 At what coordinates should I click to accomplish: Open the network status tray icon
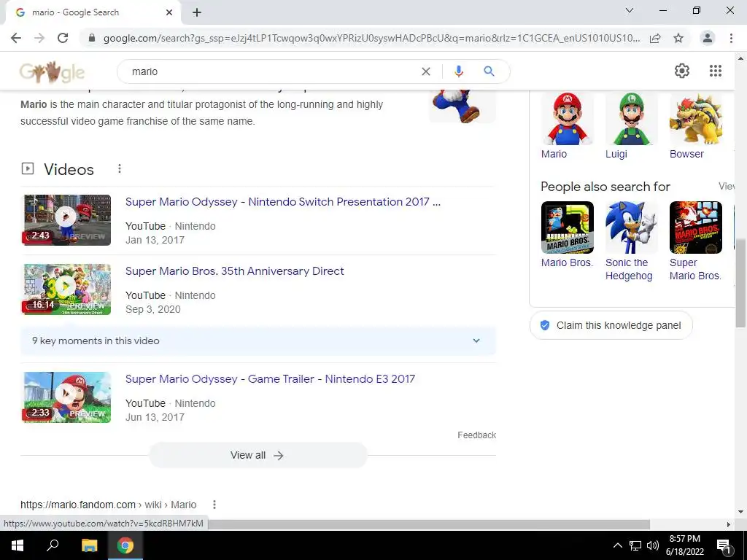pyautogui.click(x=635, y=545)
